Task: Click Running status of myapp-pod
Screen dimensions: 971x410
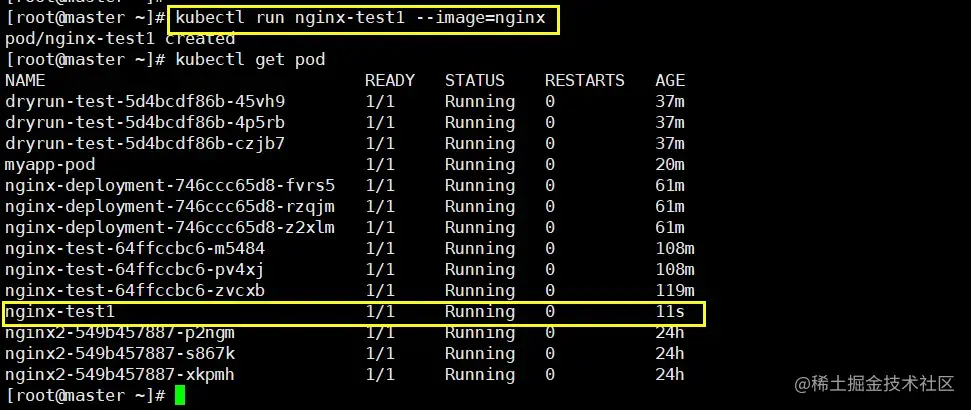Action: [x=480, y=165]
